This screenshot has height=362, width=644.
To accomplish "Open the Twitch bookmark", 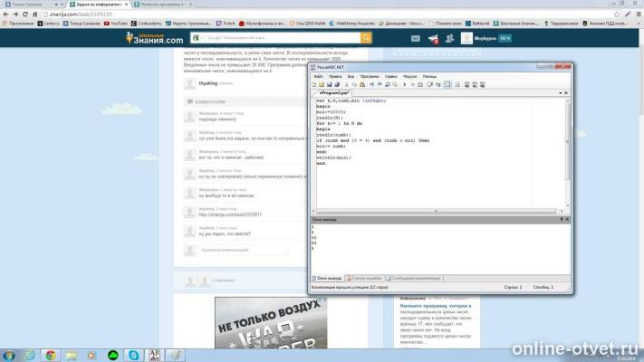I will click(x=226, y=24).
